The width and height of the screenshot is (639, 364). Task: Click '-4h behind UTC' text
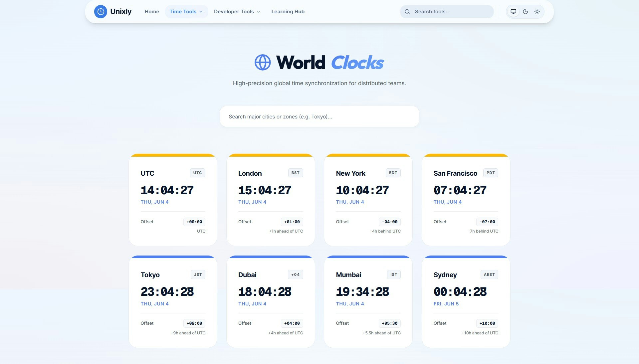click(x=385, y=231)
